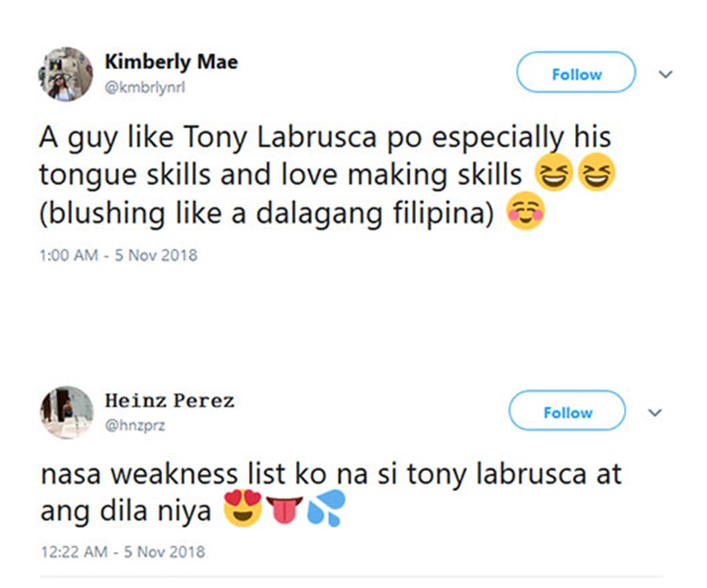Image resolution: width=707 pixels, height=588 pixels.
Task: Click the heart-eyes emoji in Heinz's tweet
Action: point(243,512)
